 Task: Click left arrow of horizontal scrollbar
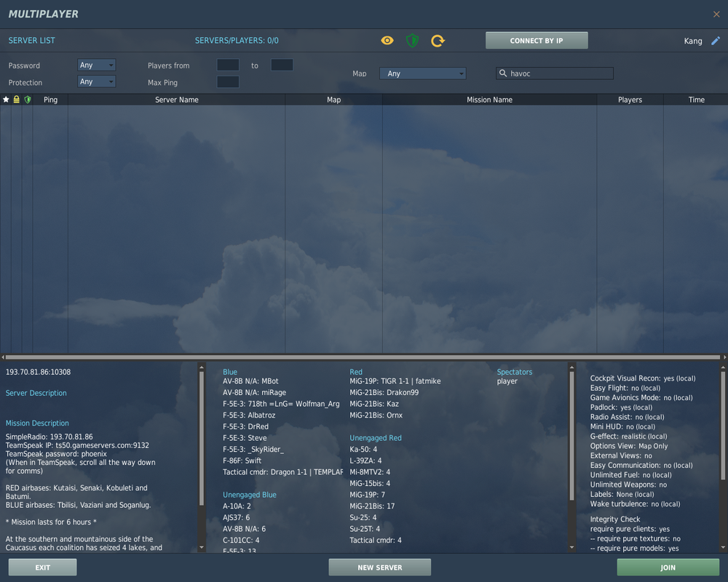[3, 357]
